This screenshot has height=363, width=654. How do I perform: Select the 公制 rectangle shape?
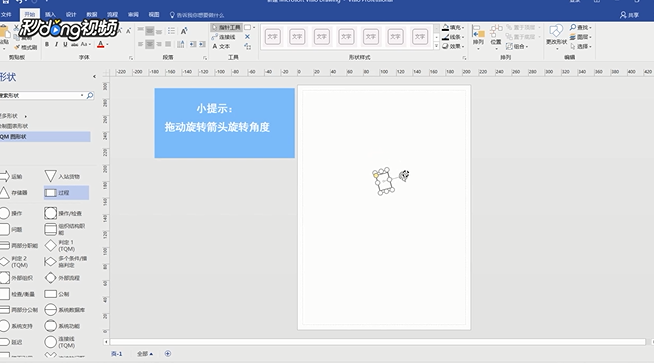click(57, 294)
